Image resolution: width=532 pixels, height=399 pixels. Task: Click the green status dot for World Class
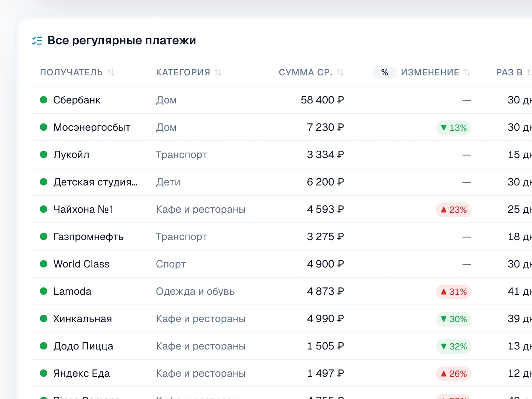[x=44, y=264]
